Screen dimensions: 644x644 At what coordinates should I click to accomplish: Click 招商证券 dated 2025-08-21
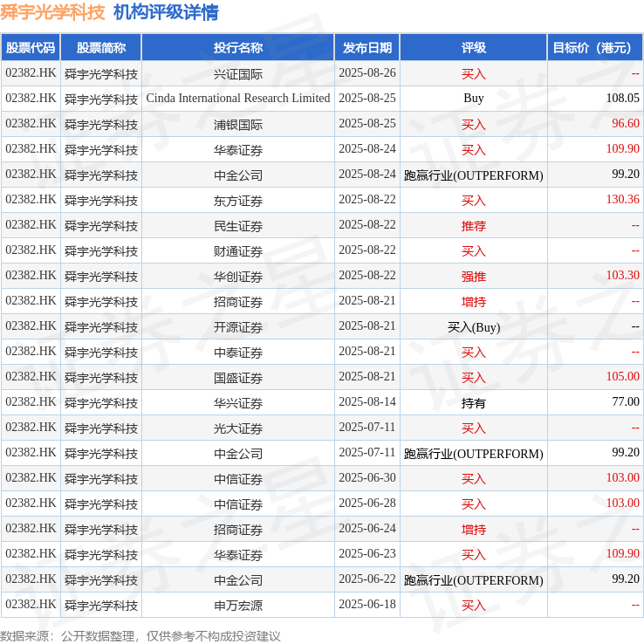click(238, 301)
